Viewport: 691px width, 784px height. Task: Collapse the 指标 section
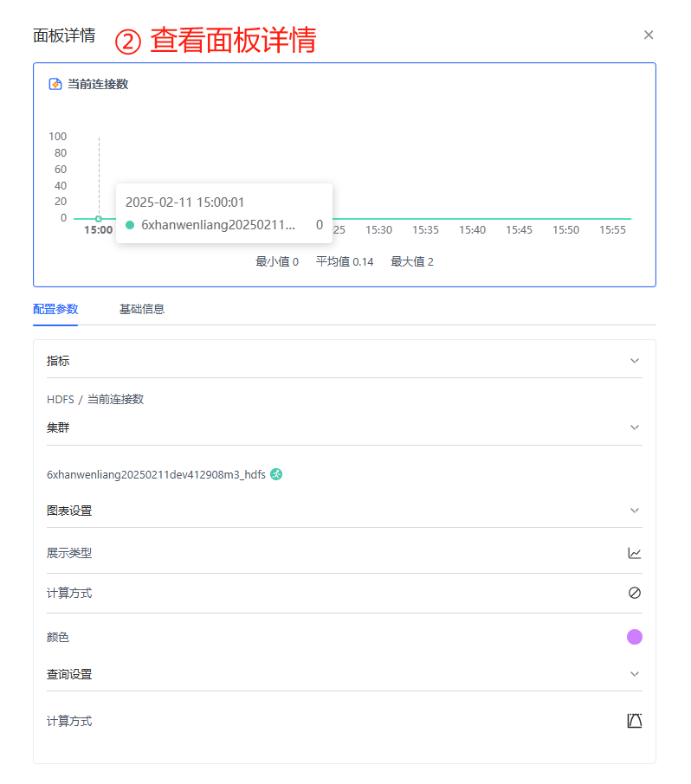pyautogui.click(x=635, y=361)
